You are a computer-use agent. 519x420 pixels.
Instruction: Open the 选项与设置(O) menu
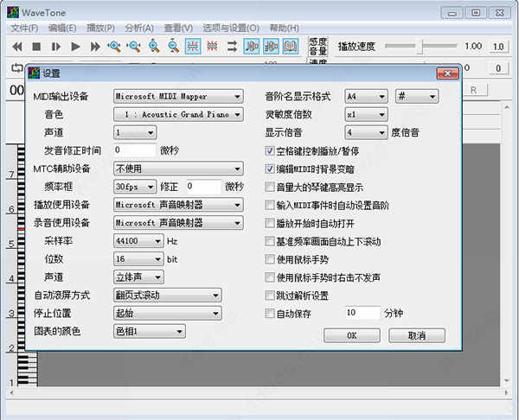(231, 29)
